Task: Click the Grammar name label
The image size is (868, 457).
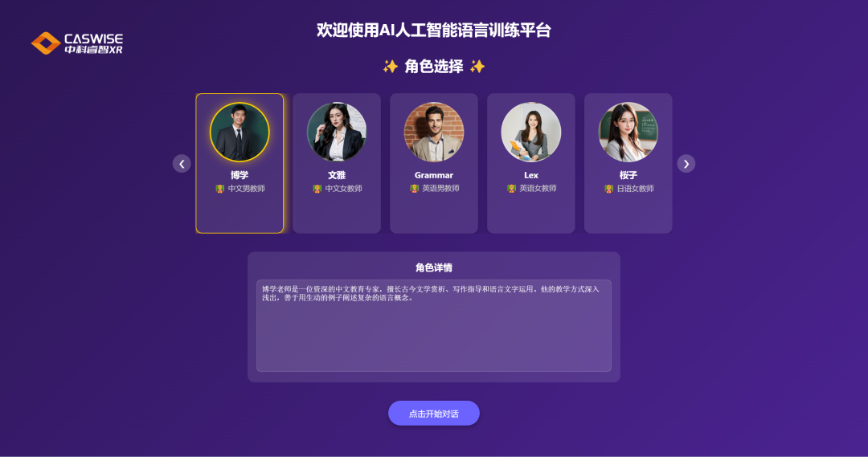Action: [x=434, y=175]
